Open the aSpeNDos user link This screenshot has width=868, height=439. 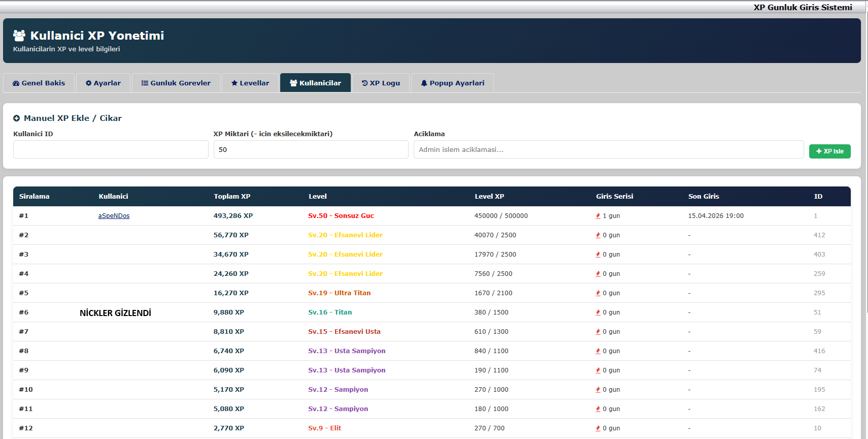pos(114,216)
